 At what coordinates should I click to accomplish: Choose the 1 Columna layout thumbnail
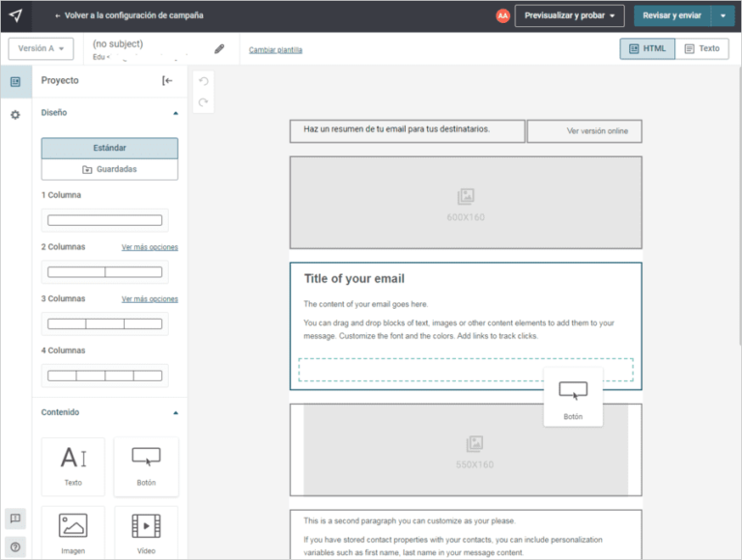click(105, 220)
